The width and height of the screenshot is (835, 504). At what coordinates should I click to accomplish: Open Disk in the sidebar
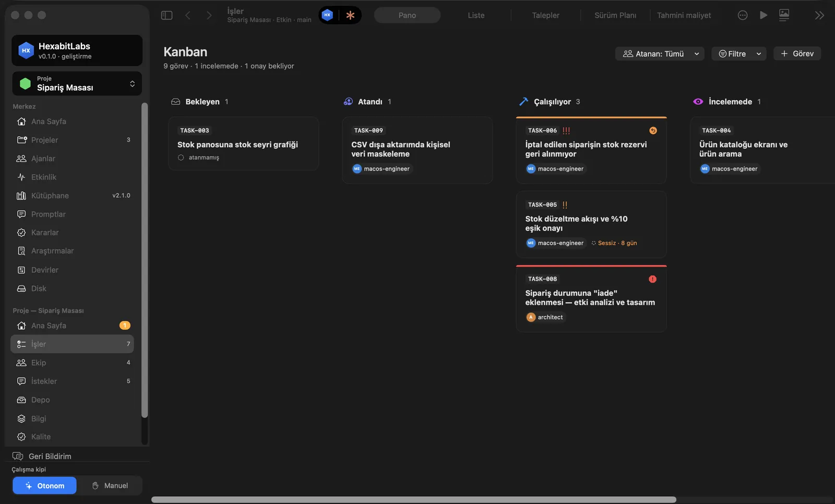click(72, 289)
